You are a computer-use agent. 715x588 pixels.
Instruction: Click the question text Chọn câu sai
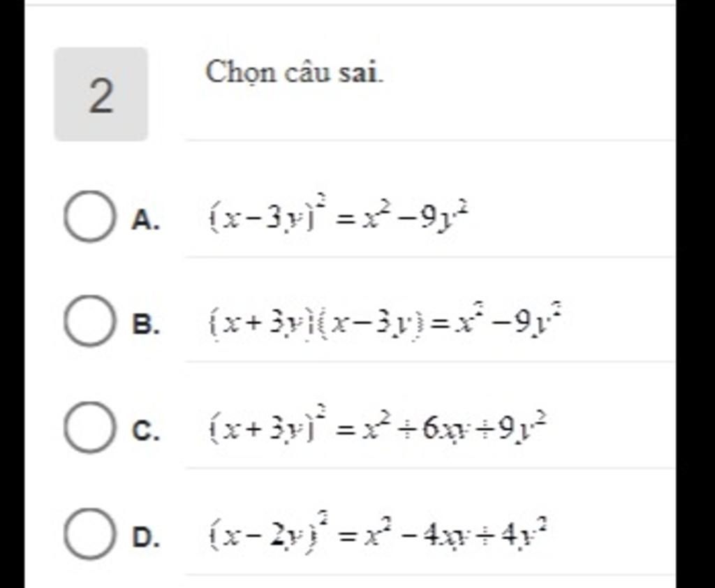[294, 72]
